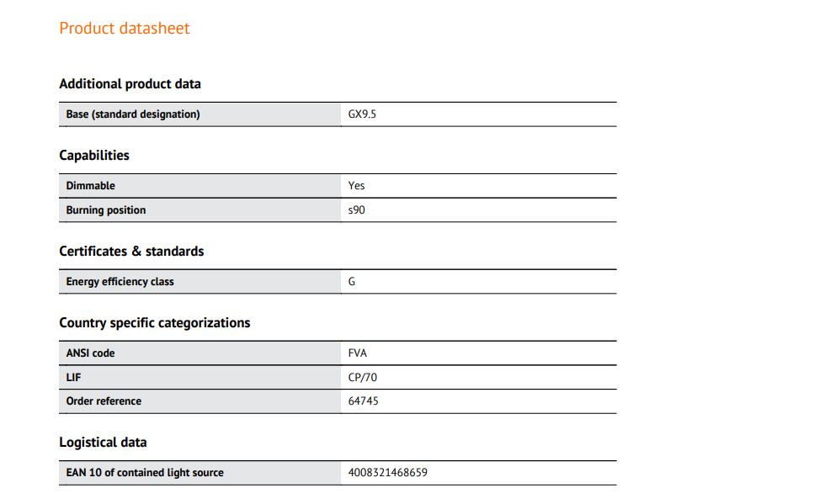Screen dimensions: 814x504
Task: Click the Logistical data heading
Action: (103, 443)
